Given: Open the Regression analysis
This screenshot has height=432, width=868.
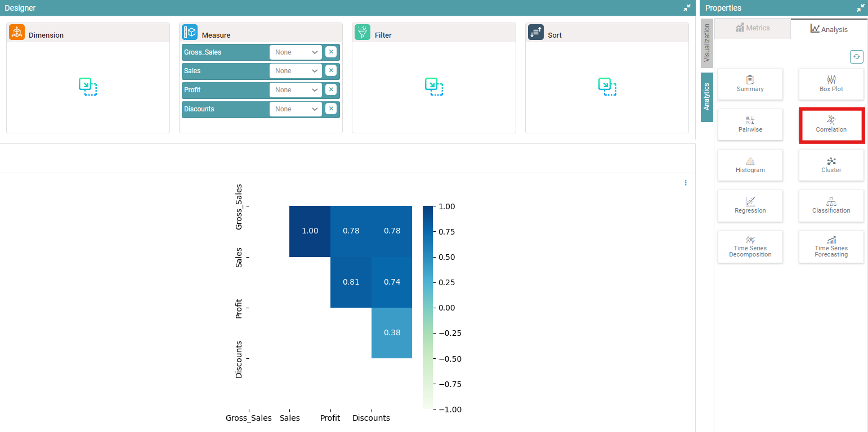Looking at the screenshot, I should [x=750, y=206].
